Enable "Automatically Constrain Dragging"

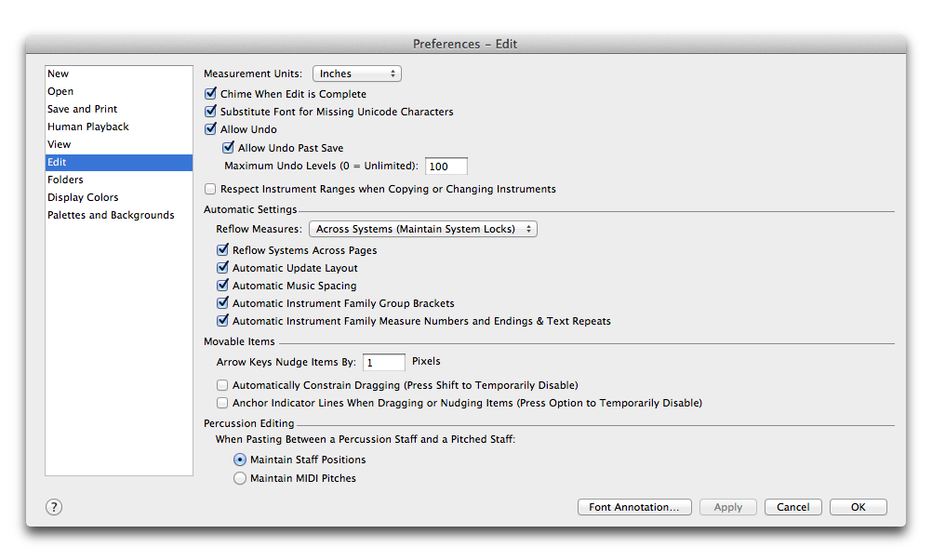(x=222, y=384)
